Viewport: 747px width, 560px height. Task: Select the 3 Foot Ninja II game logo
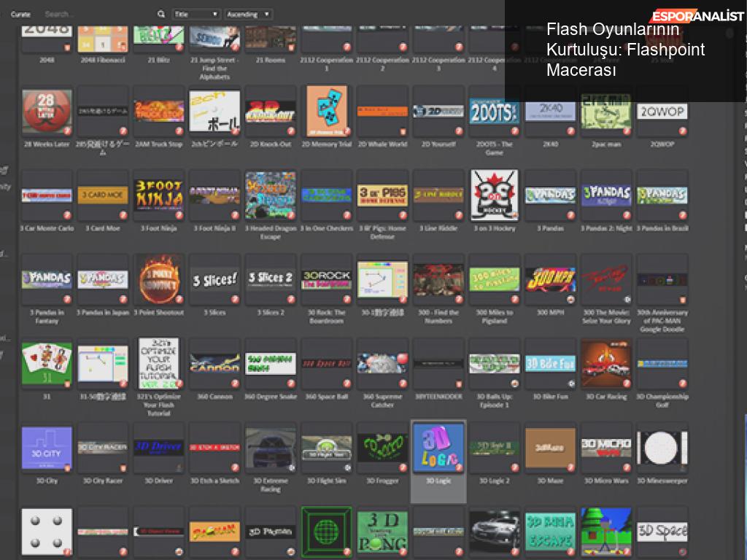(x=215, y=195)
